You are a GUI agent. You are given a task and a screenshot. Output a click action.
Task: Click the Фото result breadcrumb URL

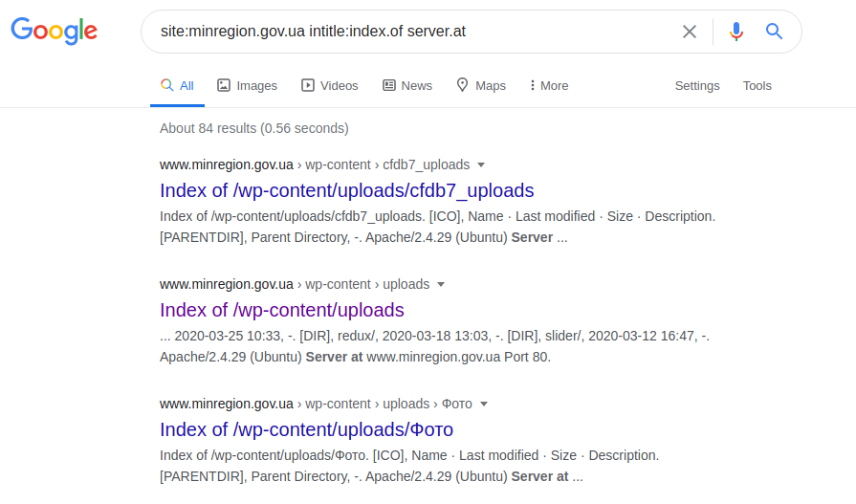pyautogui.click(x=316, y=405)
